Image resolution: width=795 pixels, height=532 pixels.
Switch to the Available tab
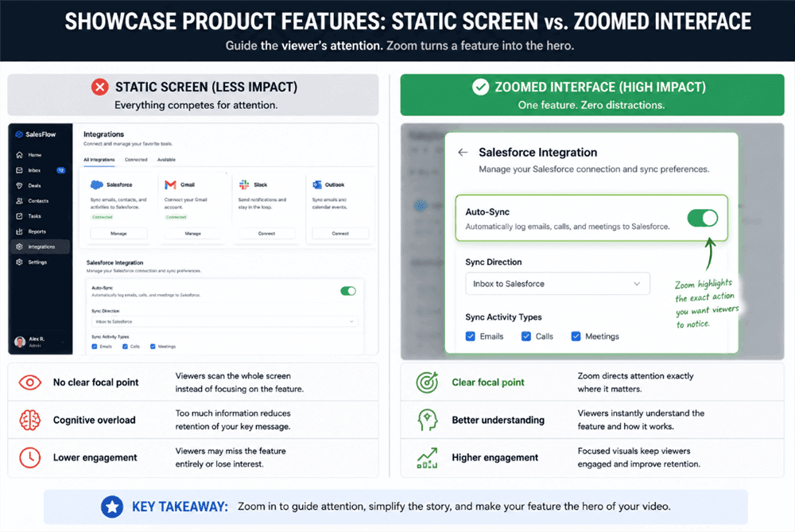[x=166, y=160]
